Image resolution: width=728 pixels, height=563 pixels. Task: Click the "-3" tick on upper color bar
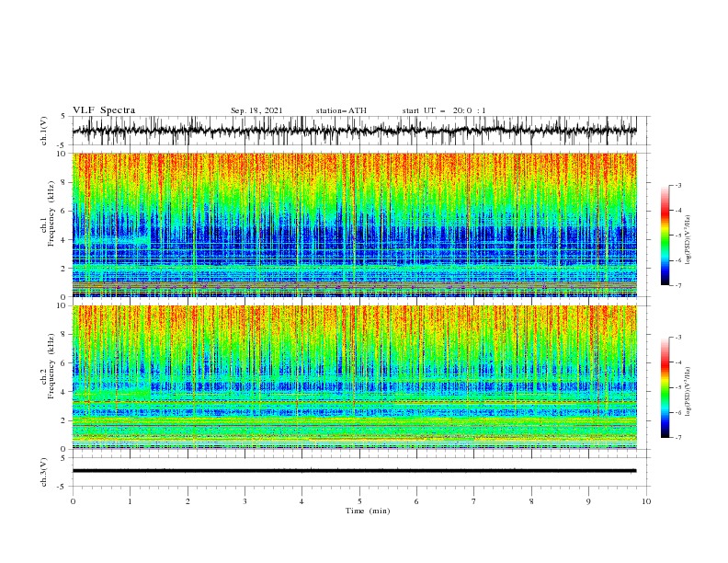coord(678,185)
